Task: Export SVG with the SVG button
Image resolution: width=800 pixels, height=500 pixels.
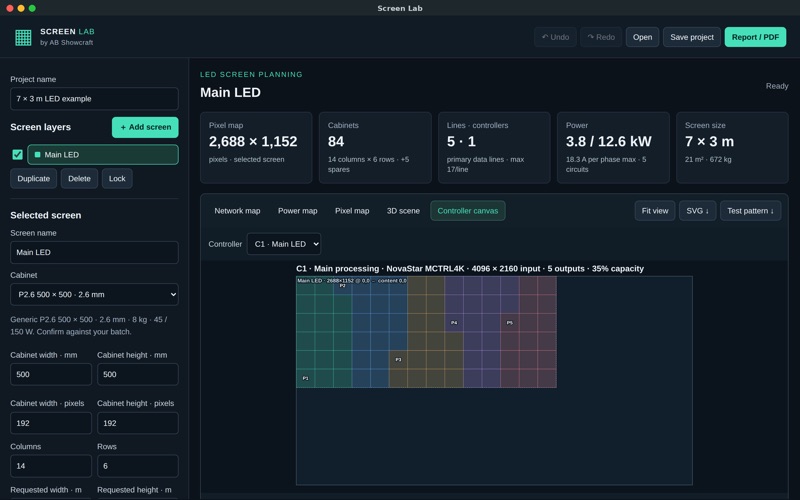Action: click(x=697, y=211)
